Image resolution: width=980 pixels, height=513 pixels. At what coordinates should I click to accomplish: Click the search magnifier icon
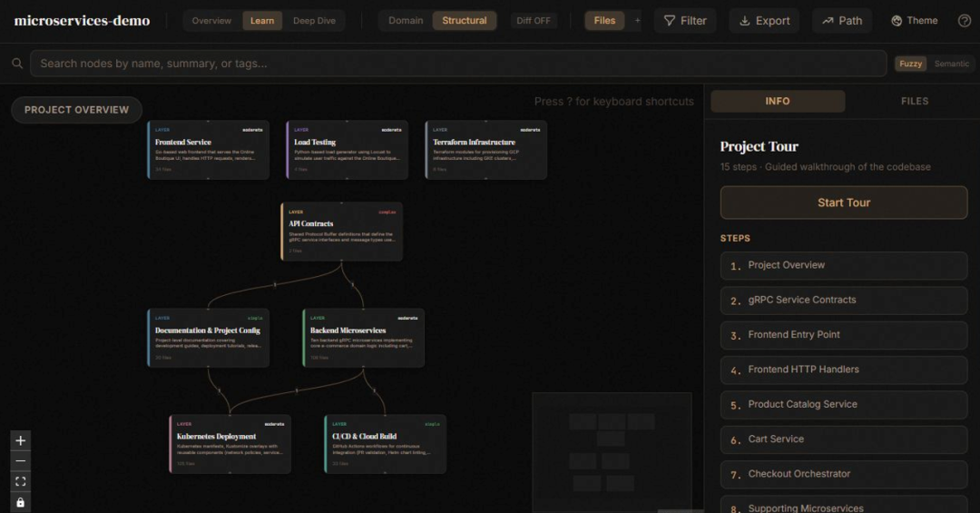click(17, 64)
